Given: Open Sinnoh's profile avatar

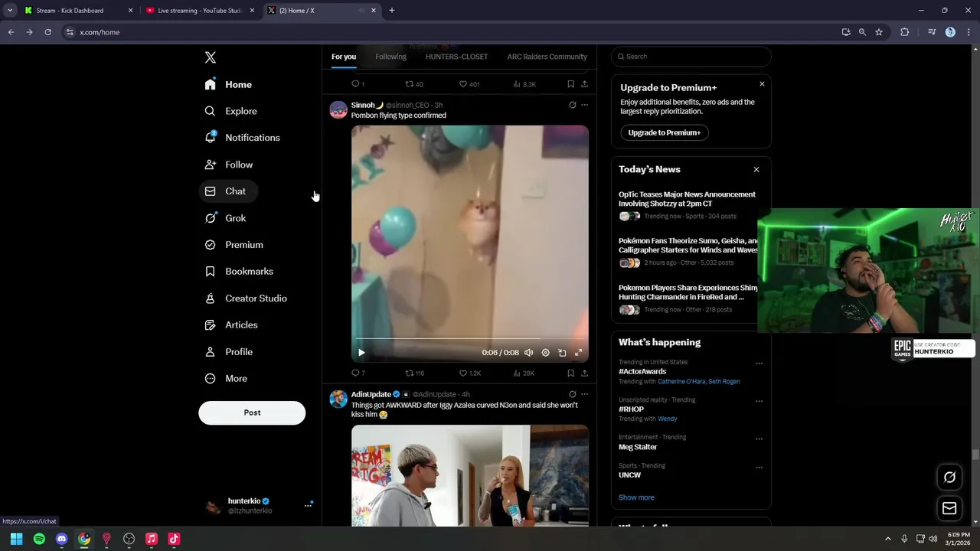Looking at the screenshot, I should click(338, 109).
